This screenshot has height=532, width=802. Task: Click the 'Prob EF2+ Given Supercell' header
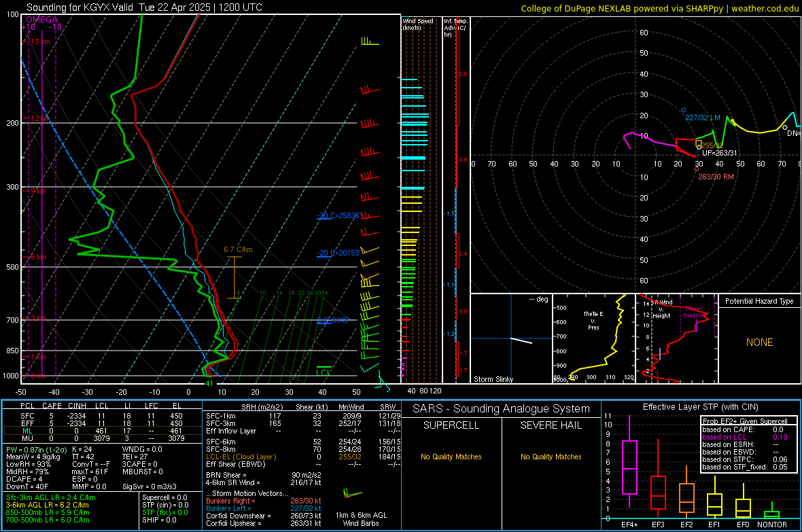pyautogui.click(x=745, y=421)
